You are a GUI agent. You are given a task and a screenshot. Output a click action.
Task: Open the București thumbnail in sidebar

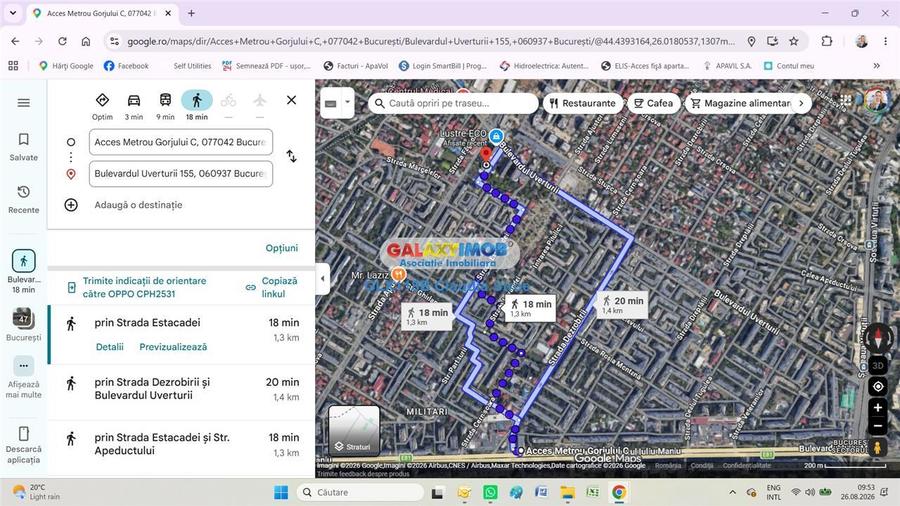pyautogui.click(x=24, y=325)
